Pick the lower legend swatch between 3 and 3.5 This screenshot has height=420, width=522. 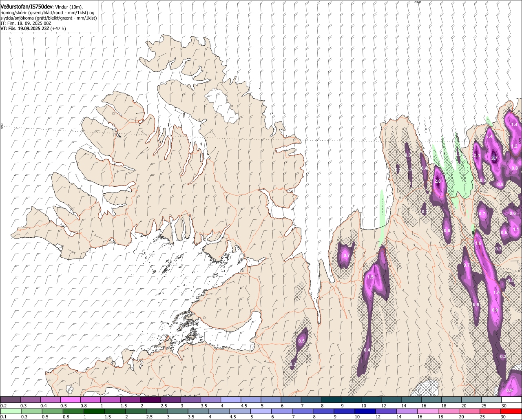(x=178, y=411)
